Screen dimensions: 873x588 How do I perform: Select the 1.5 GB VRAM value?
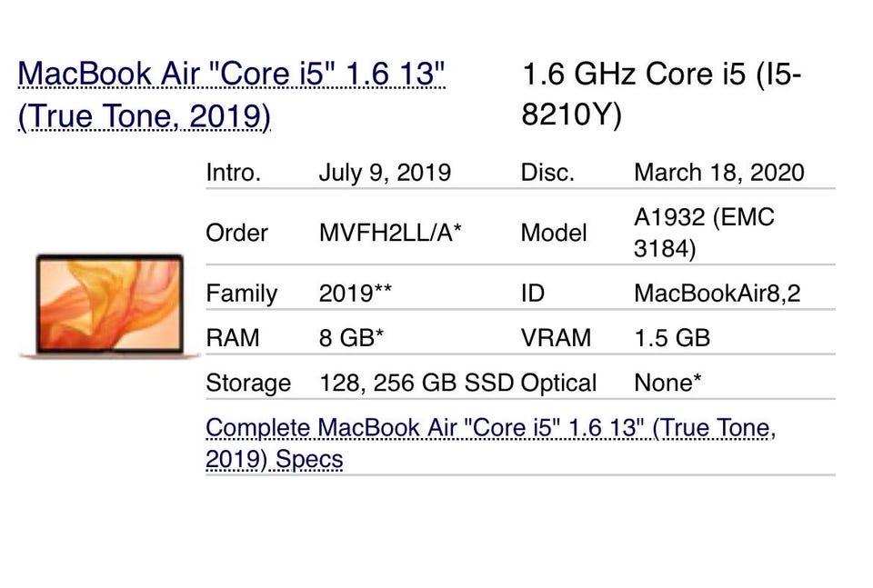[x=672, y=338]
